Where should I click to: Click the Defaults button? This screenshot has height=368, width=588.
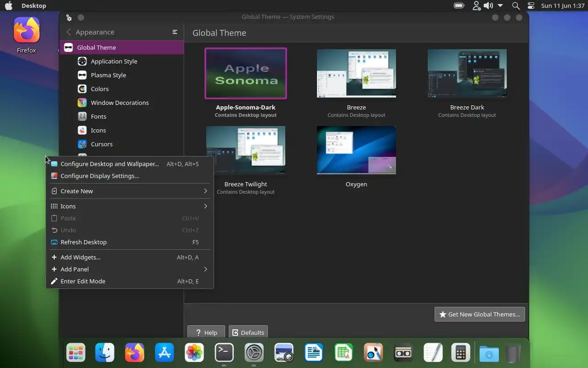pos(248,332)
